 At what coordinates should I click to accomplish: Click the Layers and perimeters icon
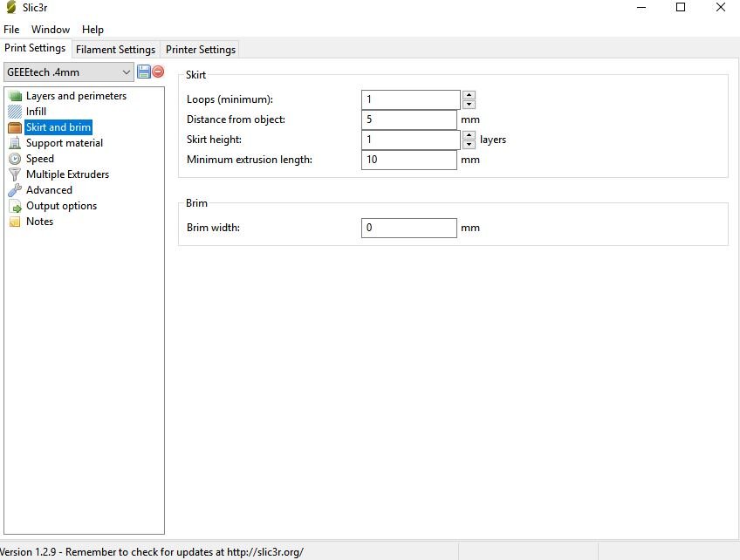tap(15, 96)
